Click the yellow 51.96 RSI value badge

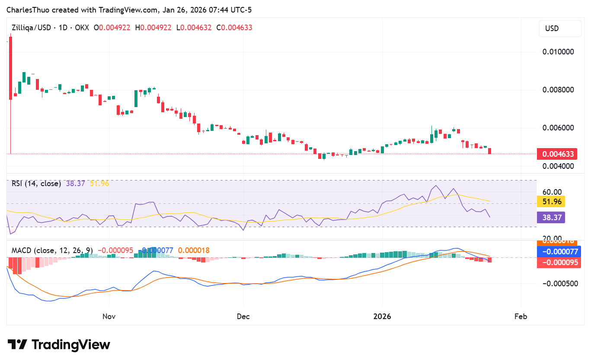point(551,201)
